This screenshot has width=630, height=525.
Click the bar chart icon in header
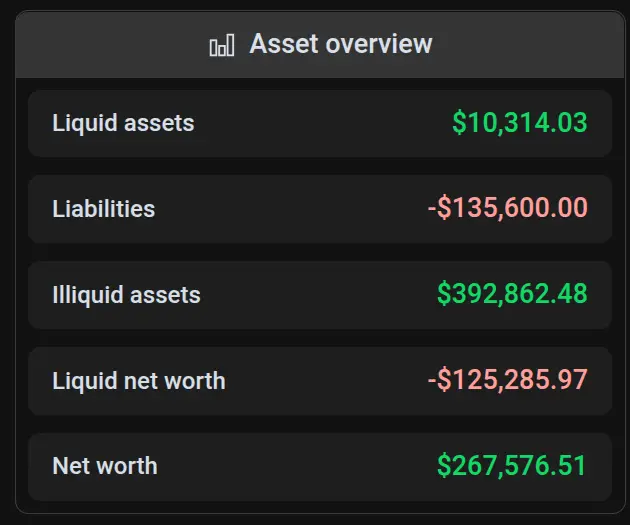(221, 46)
